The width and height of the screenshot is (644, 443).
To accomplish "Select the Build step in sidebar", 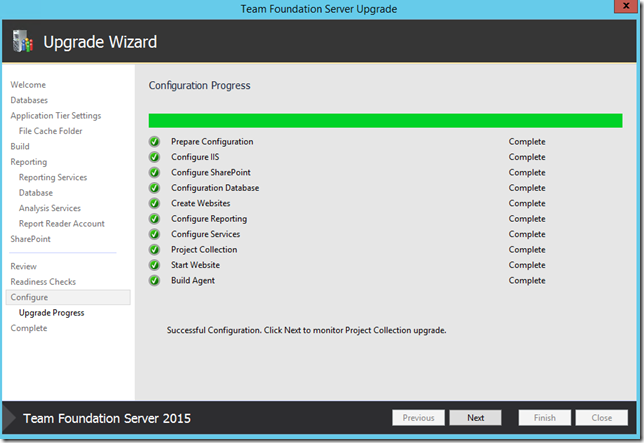I will pos(20,147).
